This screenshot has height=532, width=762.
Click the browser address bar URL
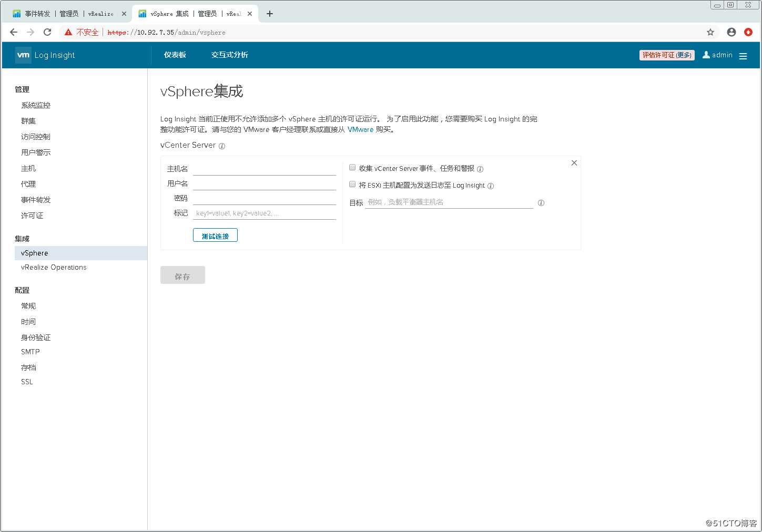point(166,33)
